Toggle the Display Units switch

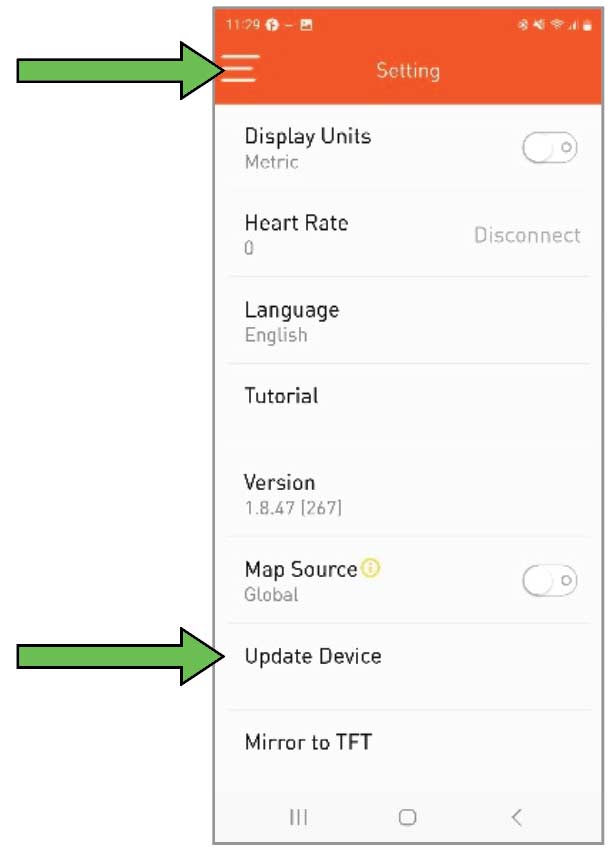pyautogui.click(x=549, y=149)
